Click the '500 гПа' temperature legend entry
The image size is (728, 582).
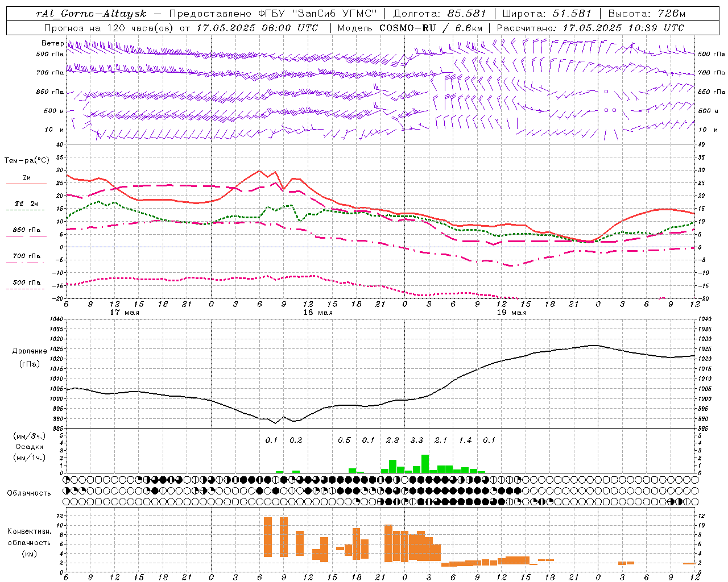coord(27,282)
